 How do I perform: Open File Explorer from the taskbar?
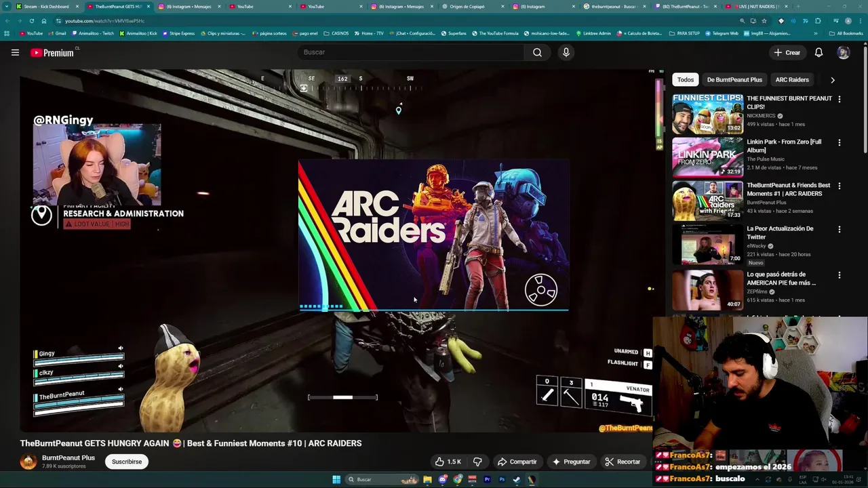[427, 479]
